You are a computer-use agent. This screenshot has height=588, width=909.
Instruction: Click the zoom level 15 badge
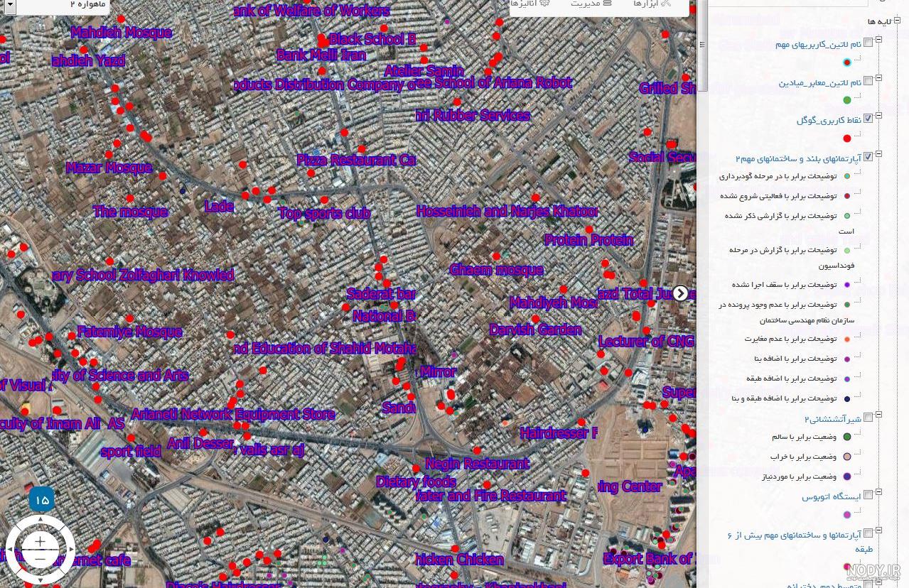tap(42, 500)
